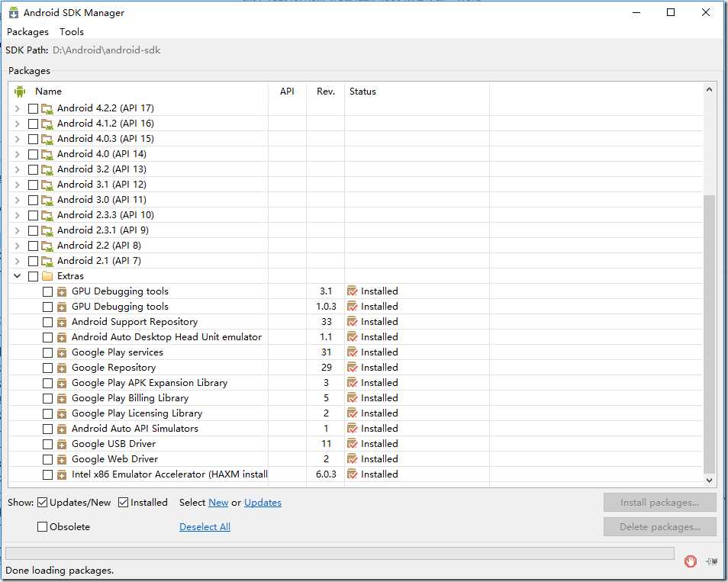Screen dimensions: 728x582
Task: Select checkbox for Google USB Driver
Action: (x=47, y=444)
